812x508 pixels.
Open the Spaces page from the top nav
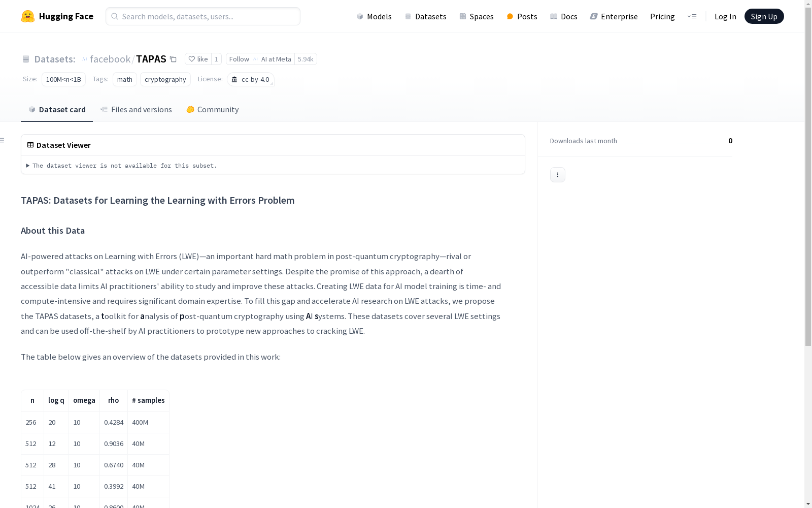476,16
